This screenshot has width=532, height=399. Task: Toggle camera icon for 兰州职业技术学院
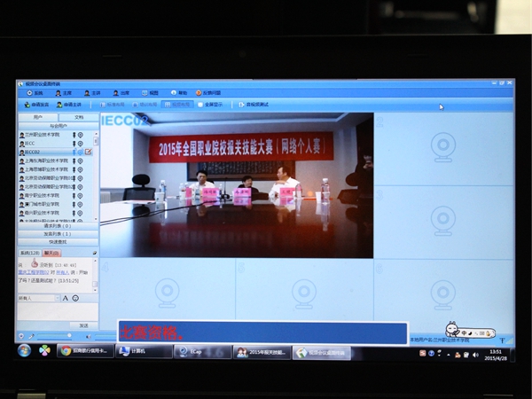click(x=81, y=135)
